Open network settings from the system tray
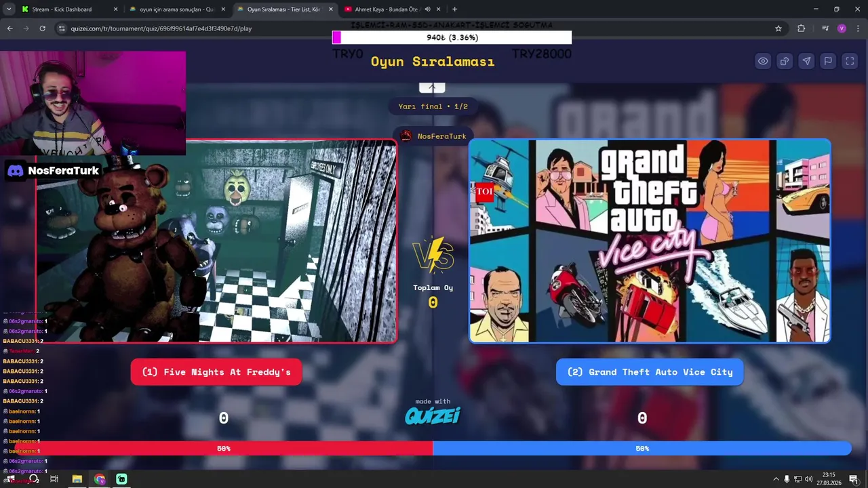Viewport: 868px width, 488px height. [x=797, y=479]
